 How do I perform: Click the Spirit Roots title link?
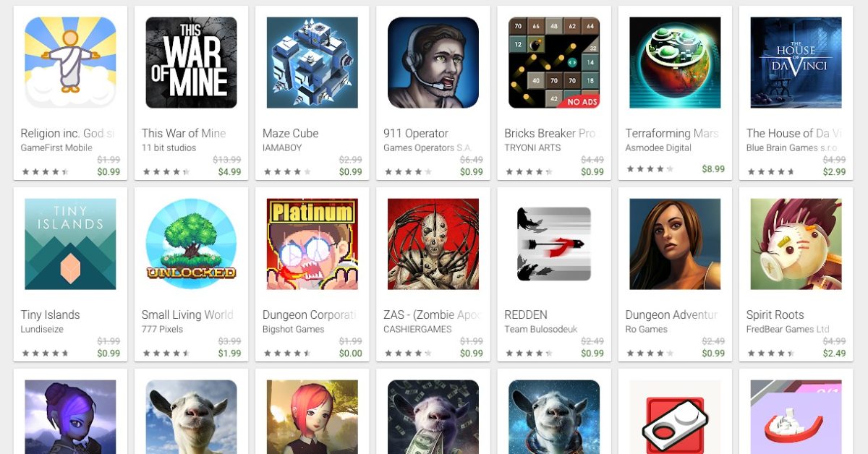tap(775, 314)
